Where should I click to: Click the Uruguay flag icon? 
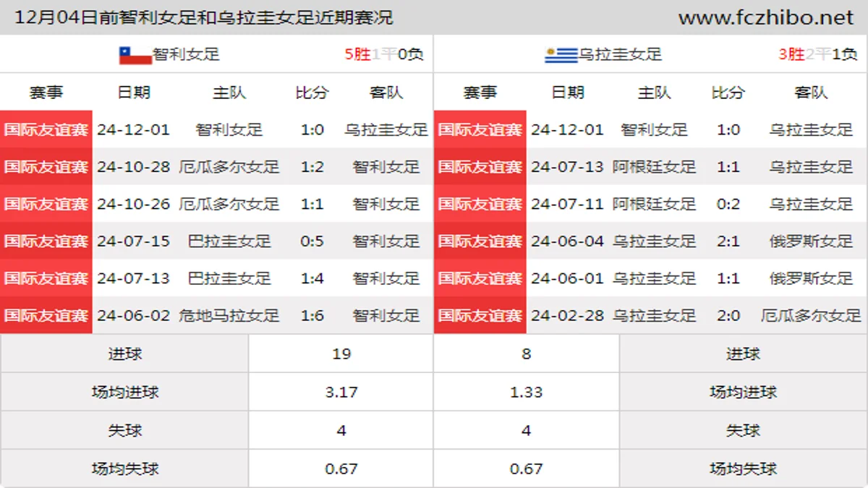pos(561,55)
